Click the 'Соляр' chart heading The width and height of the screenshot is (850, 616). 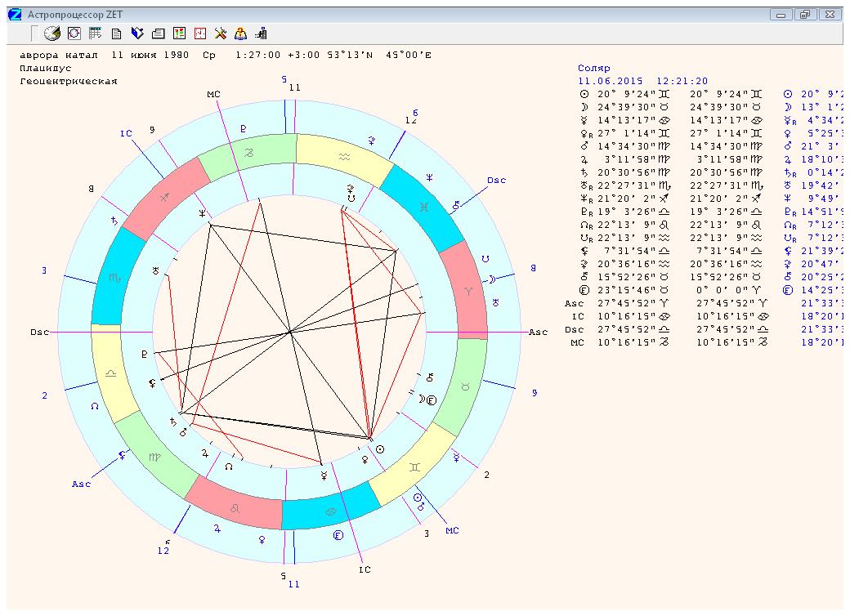pos(593,69)
